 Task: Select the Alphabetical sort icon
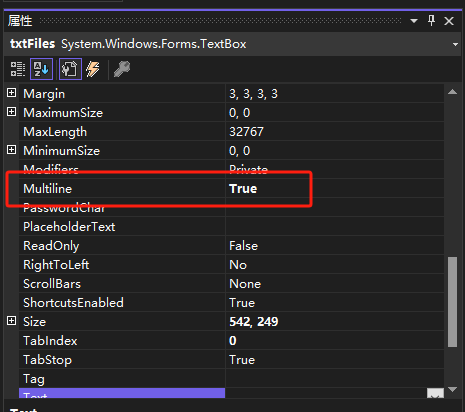[x=41, y=69]
